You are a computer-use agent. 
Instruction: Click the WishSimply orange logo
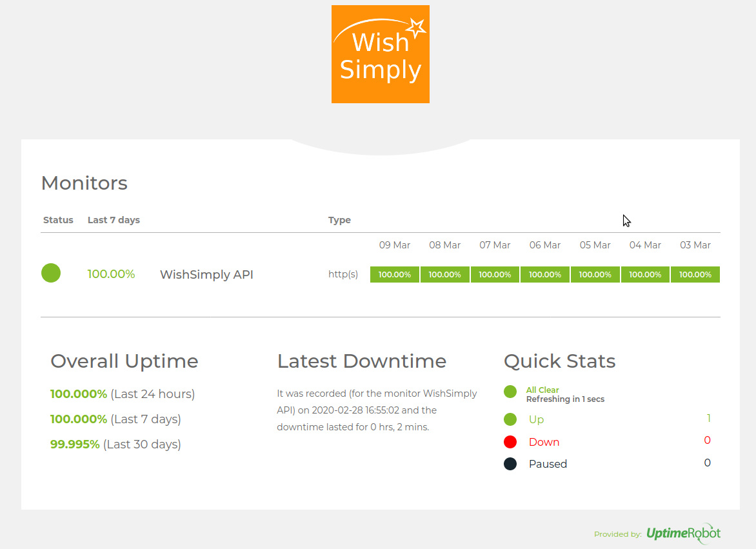coord(380,54)
